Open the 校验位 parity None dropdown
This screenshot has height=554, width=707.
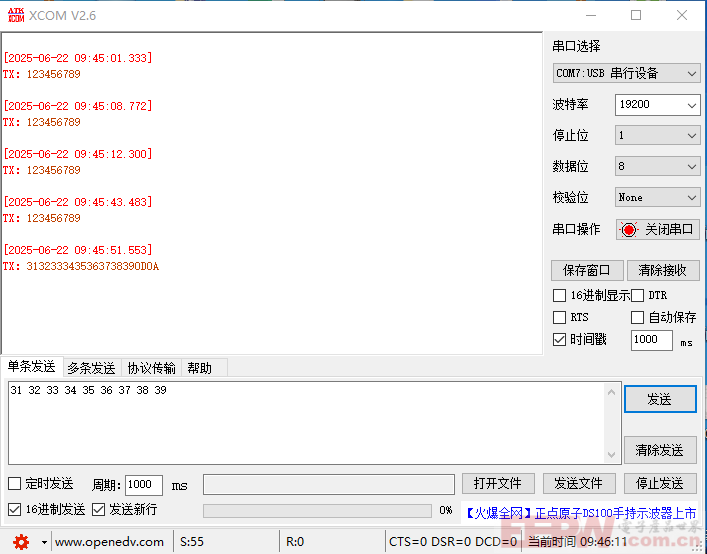(x=657, y=197)
